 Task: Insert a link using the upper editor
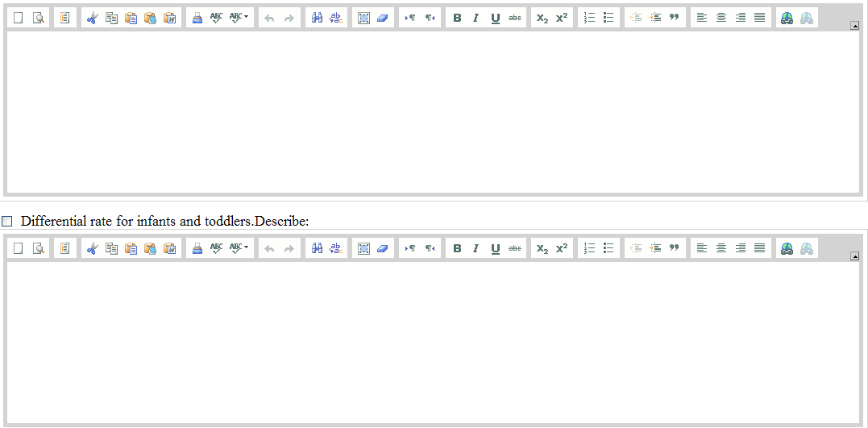point(787,18)
